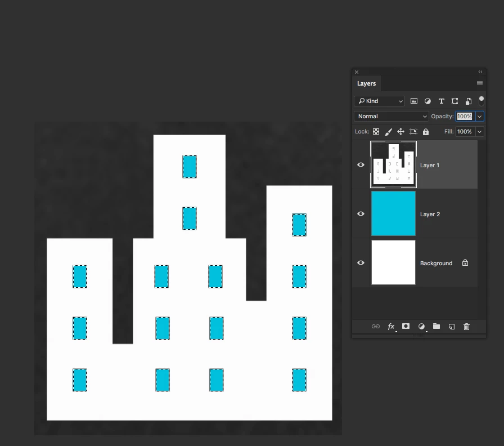
Task: Hide Layer 2 with its eye icon
Action: click(361, 213)
